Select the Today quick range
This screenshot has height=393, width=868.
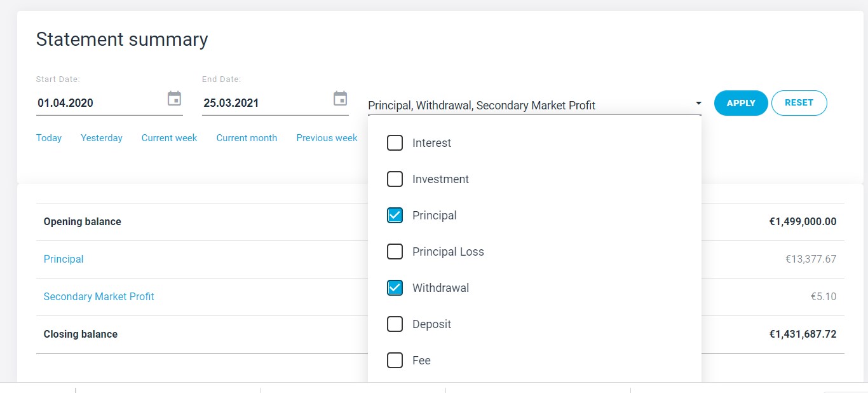pyautogui.click(x=49, y=138)
